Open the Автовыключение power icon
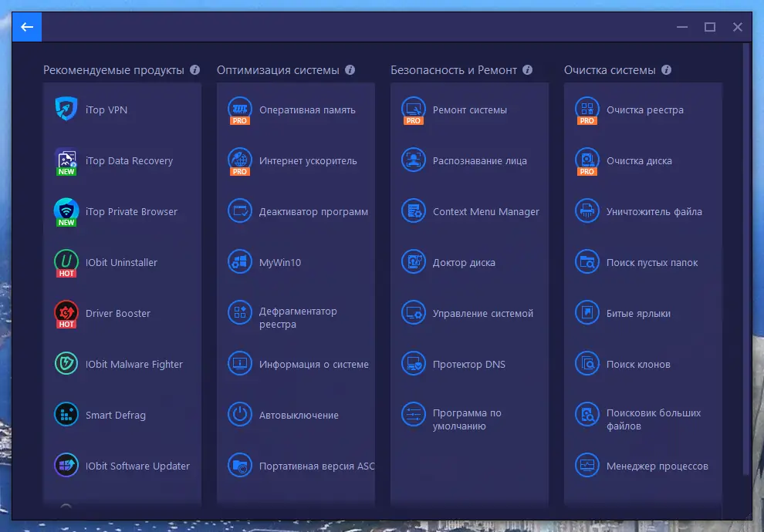 click(240, 415)
